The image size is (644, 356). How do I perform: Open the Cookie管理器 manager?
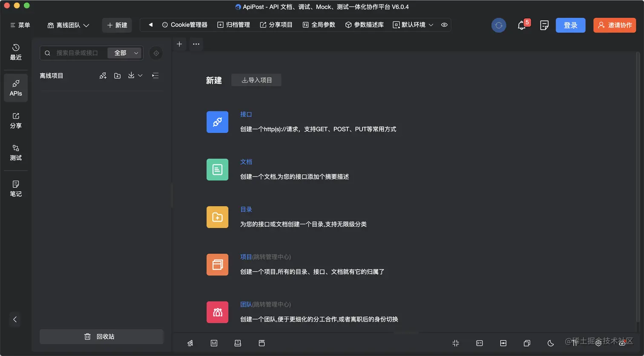(185, 25)
